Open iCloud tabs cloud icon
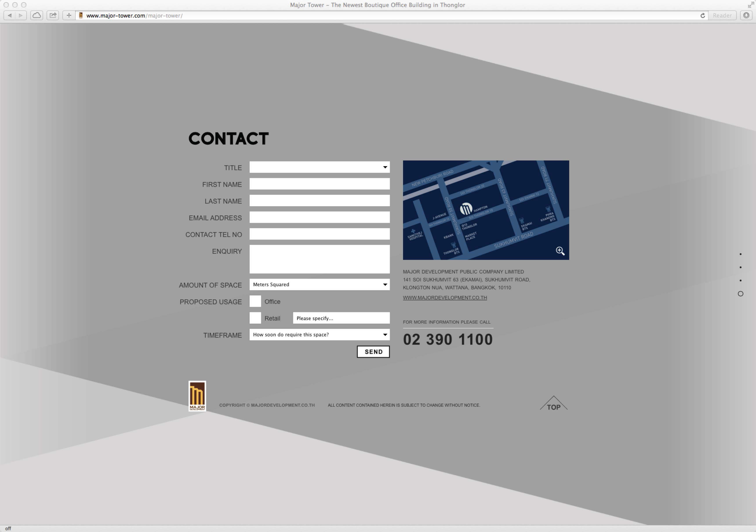756x532 pixels. click(x=36, y=15)
